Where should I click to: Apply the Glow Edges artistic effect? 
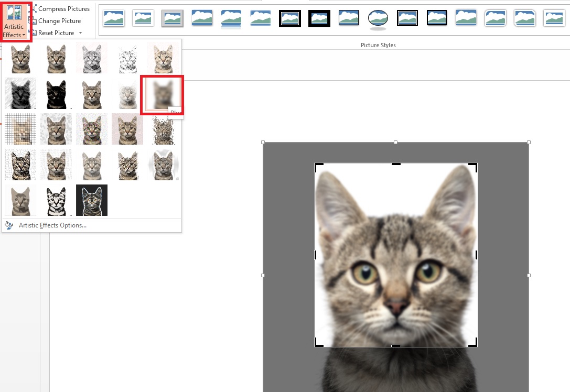pyautogui.click(x=92, y=200)
